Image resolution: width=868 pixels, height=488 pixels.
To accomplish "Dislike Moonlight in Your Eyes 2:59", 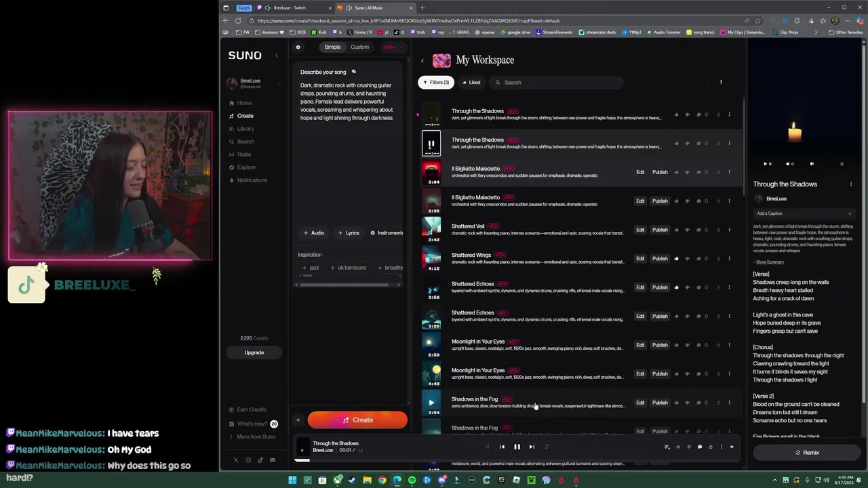I will [688, 345].
